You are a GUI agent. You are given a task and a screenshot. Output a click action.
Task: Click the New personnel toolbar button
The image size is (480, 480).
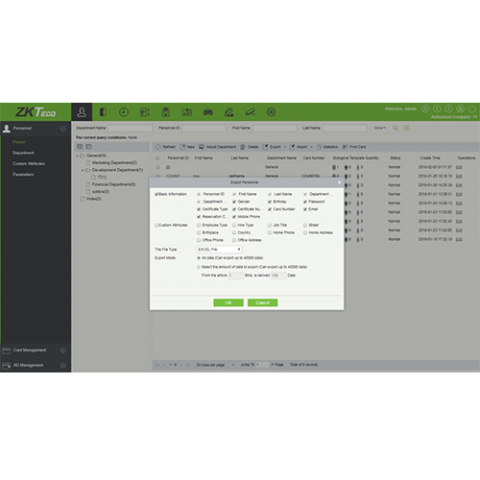(187, 147)
